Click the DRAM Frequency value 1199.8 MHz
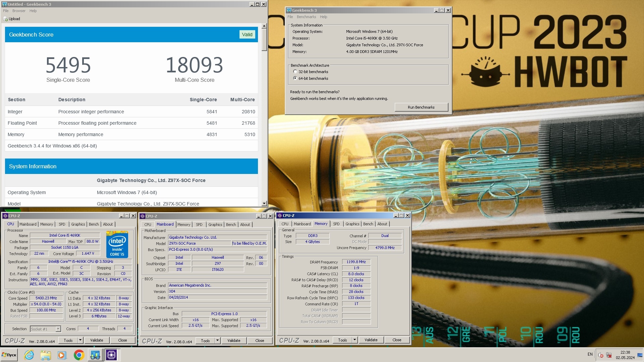 pos(356,262)
